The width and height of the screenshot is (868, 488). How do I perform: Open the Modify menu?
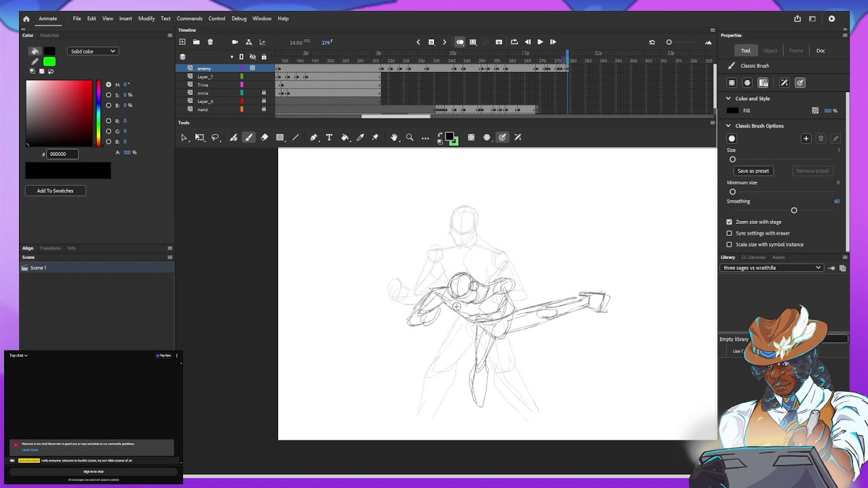(146, 18)
